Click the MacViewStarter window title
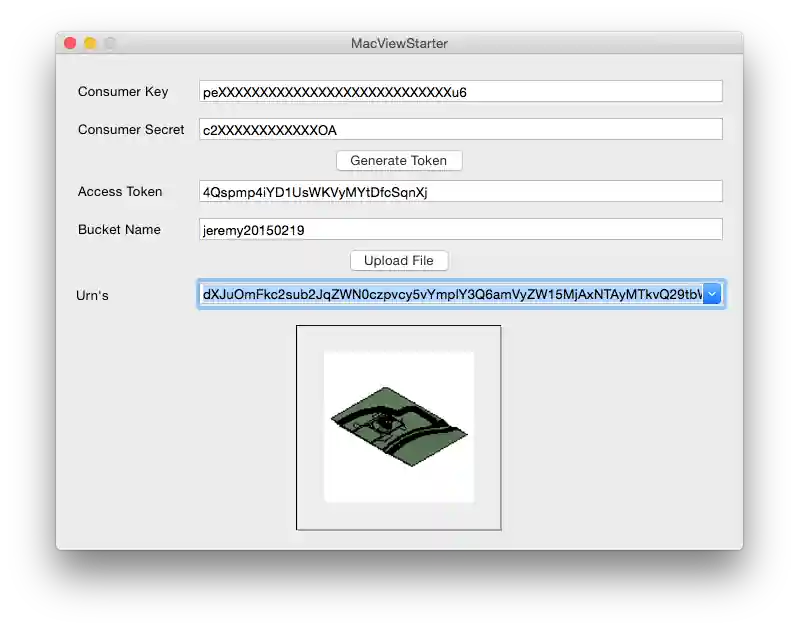Screen dimensions: 799x630 399,43
